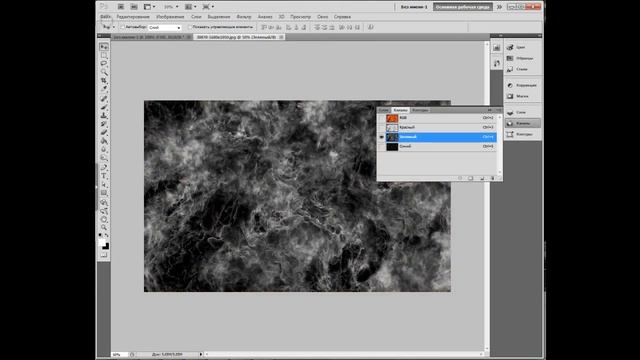This screenshot has height=360, width=640.
Task: Show the Красный channel visibility eye
Action: [x=382, y=127]
